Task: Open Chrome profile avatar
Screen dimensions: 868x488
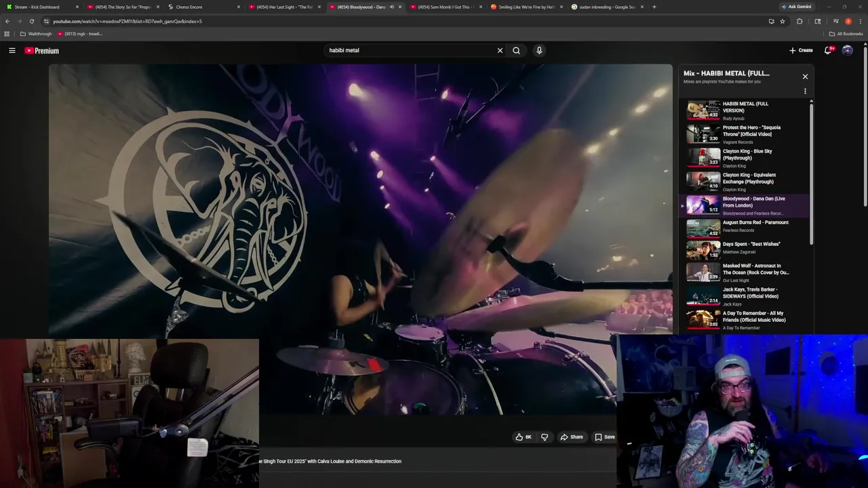Action: click(x=848, y=21)
